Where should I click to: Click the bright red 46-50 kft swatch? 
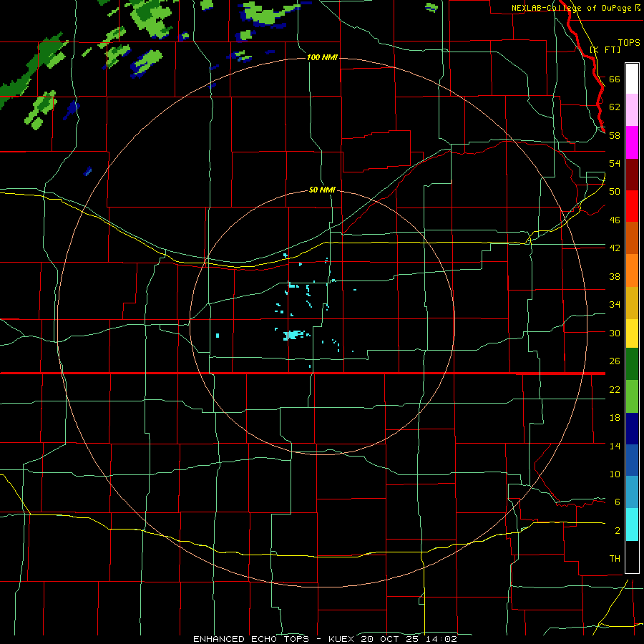tap(632, 206)
